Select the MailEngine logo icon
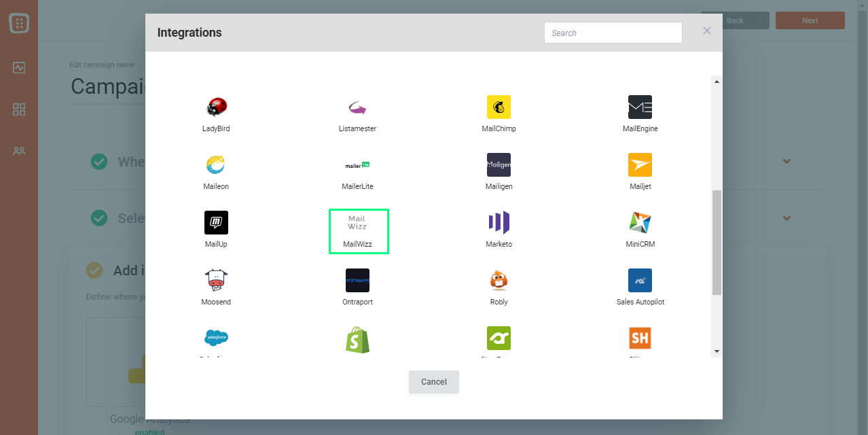868x435 pixels. [x=640, y=107]
